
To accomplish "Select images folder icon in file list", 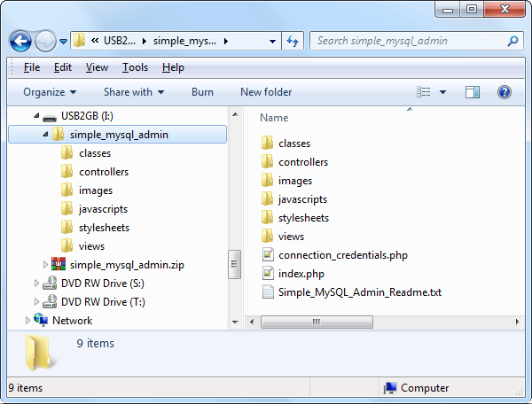I will [x=268, y=181].
